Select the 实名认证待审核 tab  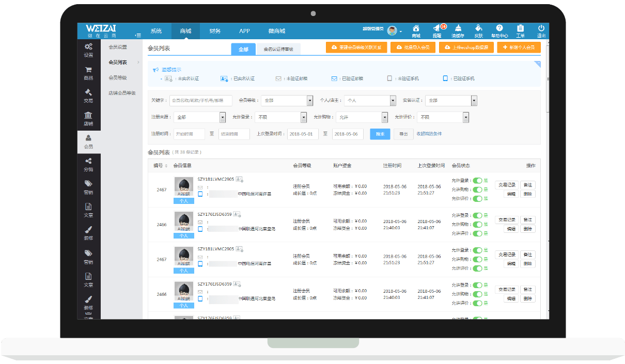278,49
